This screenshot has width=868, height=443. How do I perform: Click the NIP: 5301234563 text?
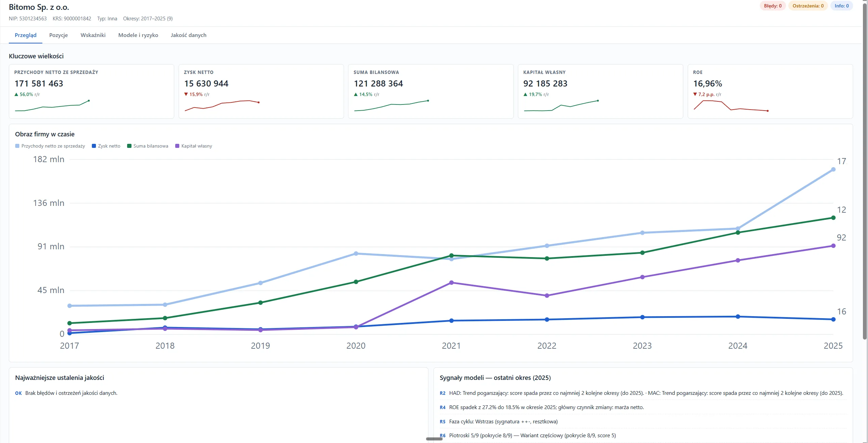click(28, 19)
